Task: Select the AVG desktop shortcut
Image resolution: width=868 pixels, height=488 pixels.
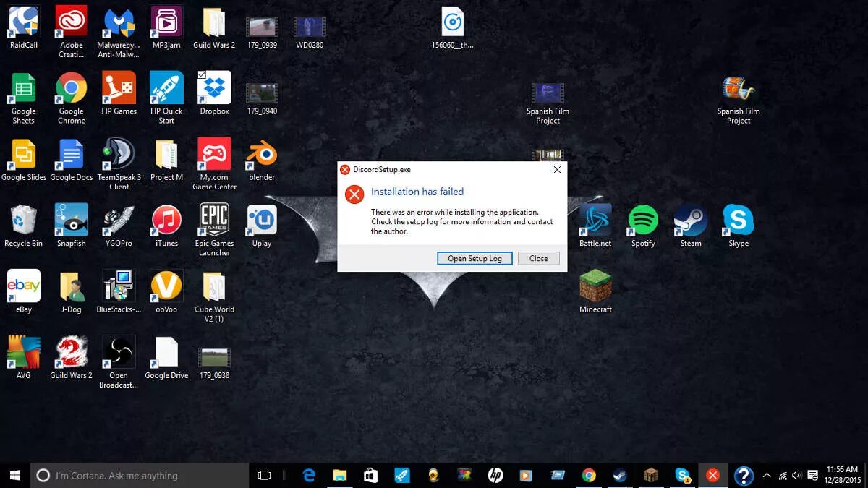Action: tap(24, 357)
